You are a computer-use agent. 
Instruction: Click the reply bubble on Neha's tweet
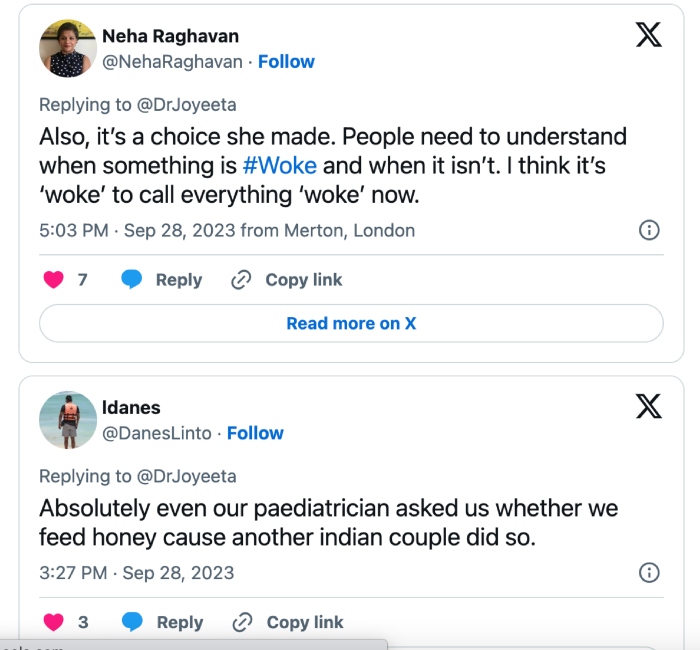click(132, 280)
